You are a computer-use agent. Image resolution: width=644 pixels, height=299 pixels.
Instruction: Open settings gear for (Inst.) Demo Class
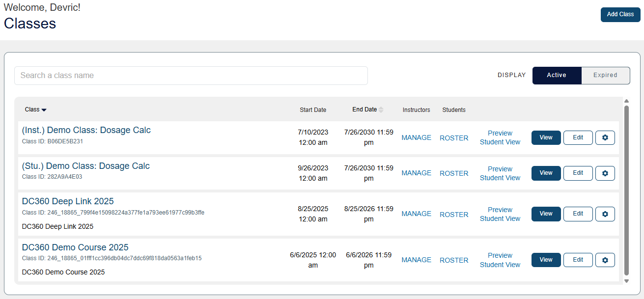pyautogui.click(x=605, y=138)
